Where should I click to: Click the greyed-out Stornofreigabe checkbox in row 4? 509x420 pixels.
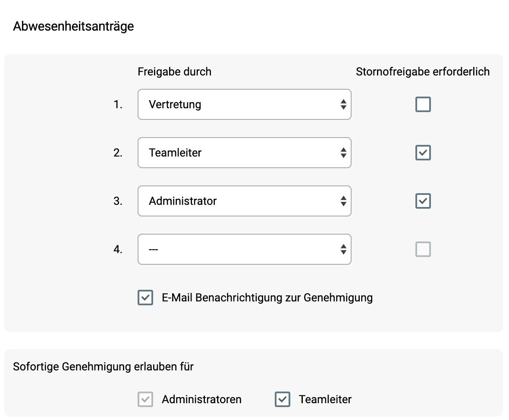423,249
